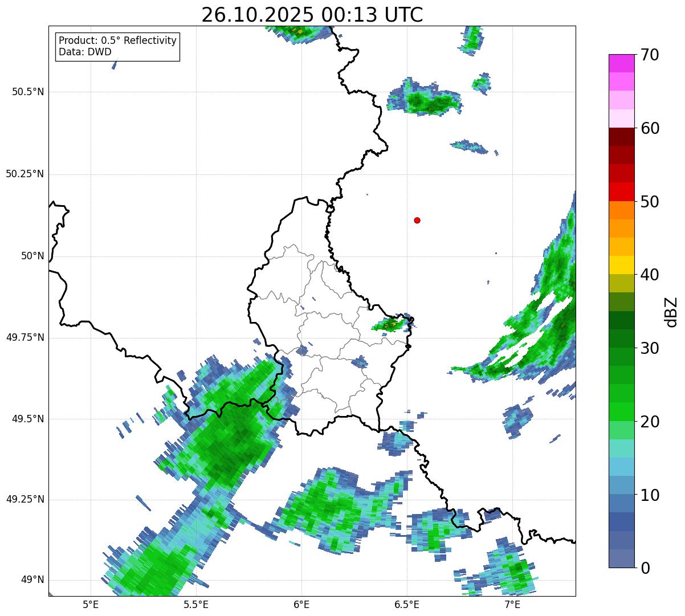Click the 49.25°N latitude label

coord(25,499)
